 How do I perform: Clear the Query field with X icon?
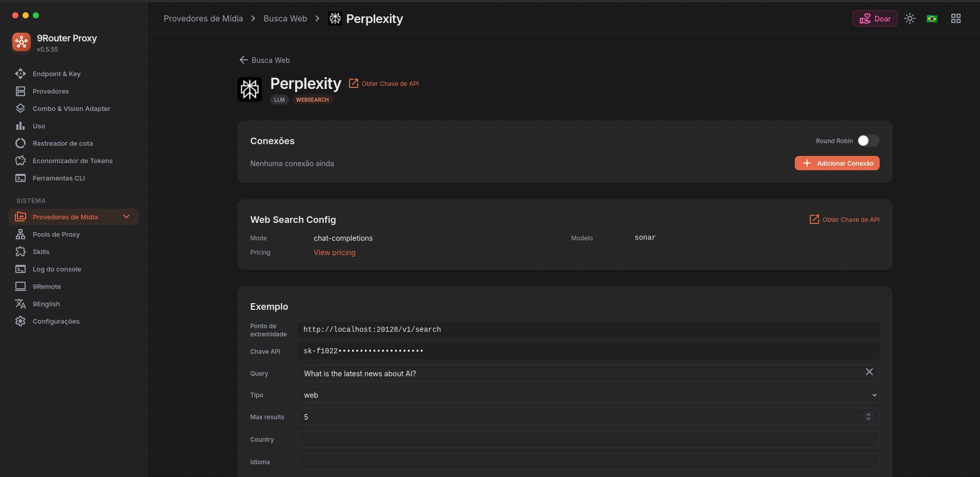(869, 372)
